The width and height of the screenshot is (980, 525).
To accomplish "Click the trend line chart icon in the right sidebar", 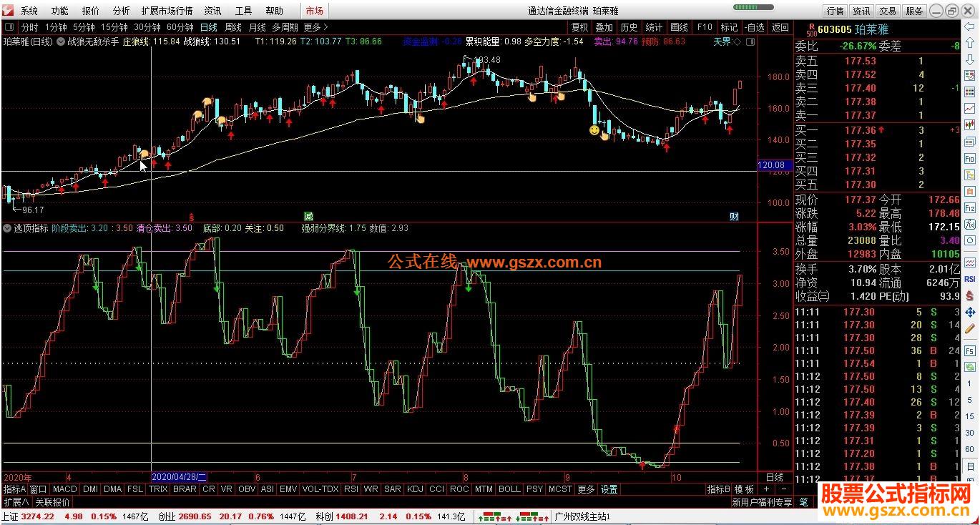I will 970,109.
